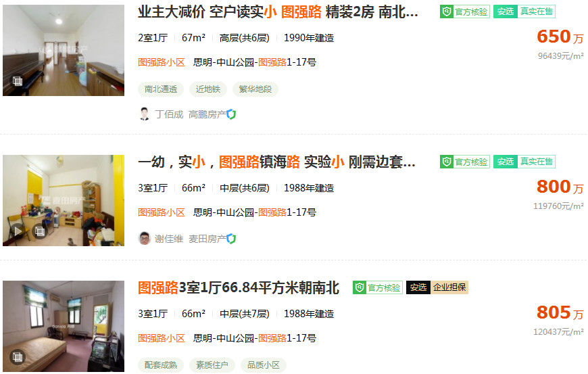Select the 配套成熟 tag
588x374 pixels.
(160, 365)
